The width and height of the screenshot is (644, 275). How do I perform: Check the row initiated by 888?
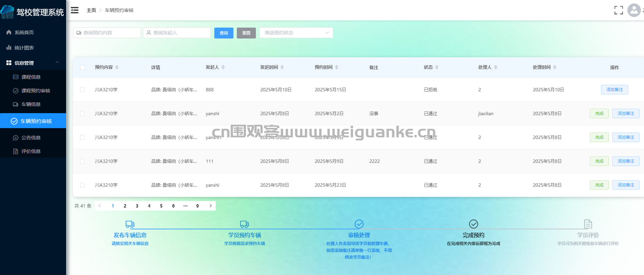click(x=82, y=90)
